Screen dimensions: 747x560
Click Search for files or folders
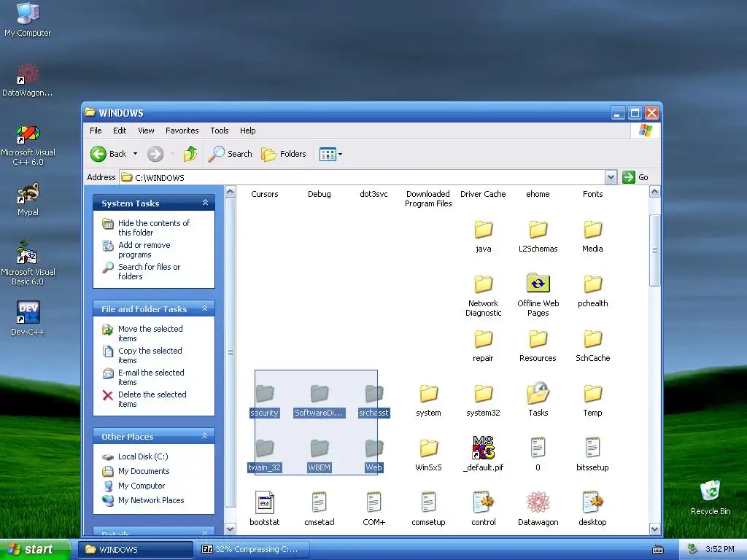coord(149,271)
